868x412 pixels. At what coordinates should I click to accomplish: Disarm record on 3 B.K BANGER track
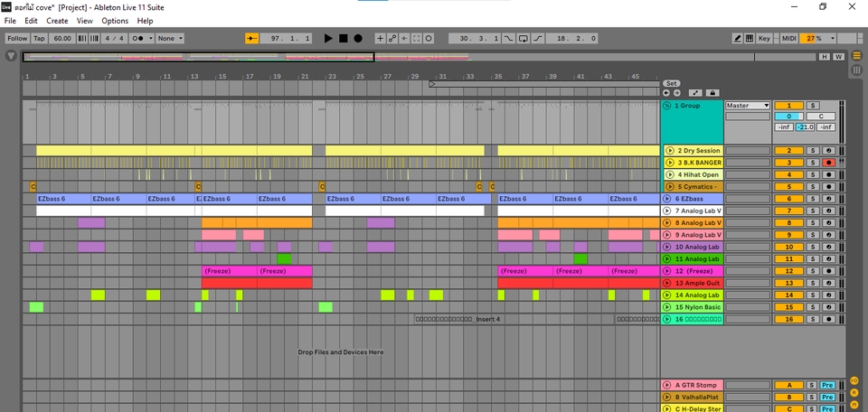[829, 163]
